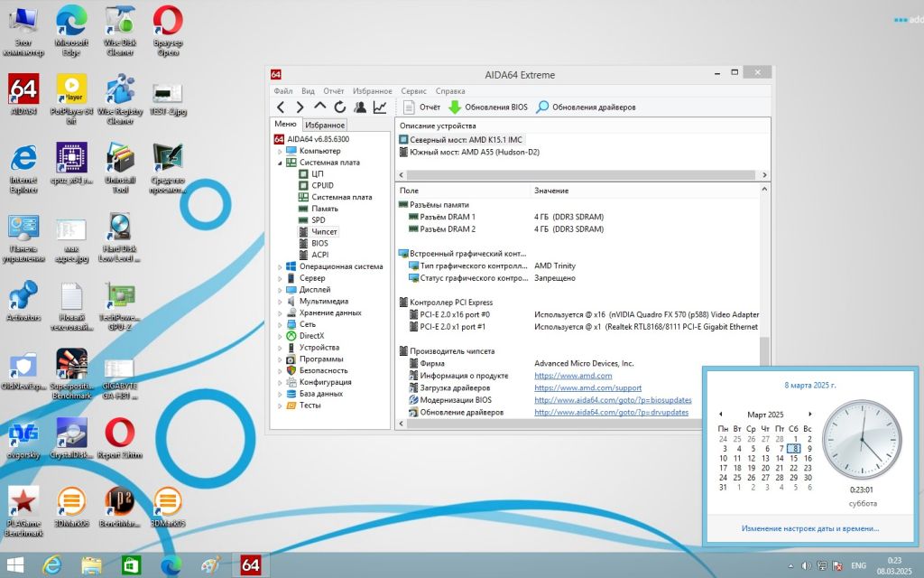Click the Paint icon on the taskbar
Screen dimensions: 924x578
coord(210,565)
